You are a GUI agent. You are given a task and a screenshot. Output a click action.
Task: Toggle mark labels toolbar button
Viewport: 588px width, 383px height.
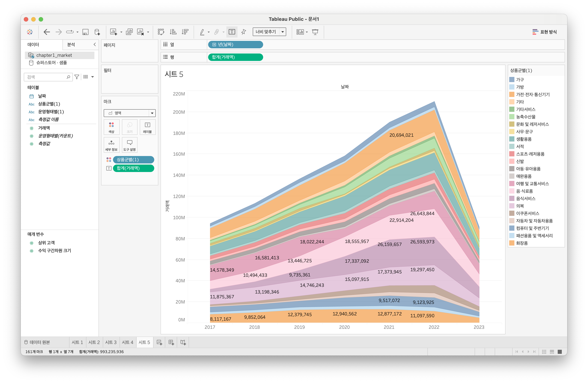pyautogui.click(x=232, y=32)
